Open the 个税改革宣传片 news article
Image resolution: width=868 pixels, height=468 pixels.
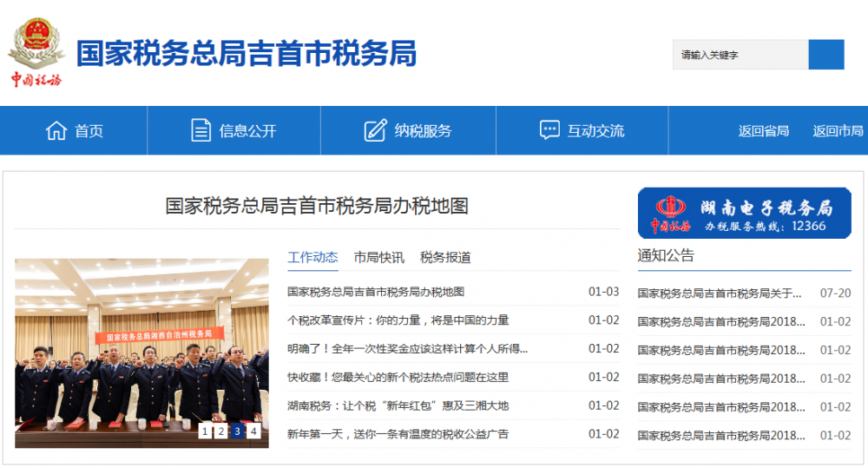pos(398,320)
